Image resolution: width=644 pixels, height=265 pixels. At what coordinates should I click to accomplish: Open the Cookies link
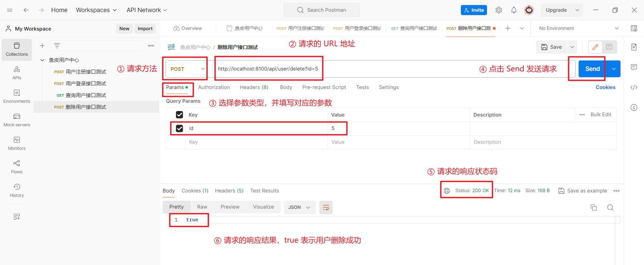pyautogui.click(x=605, y=87)
